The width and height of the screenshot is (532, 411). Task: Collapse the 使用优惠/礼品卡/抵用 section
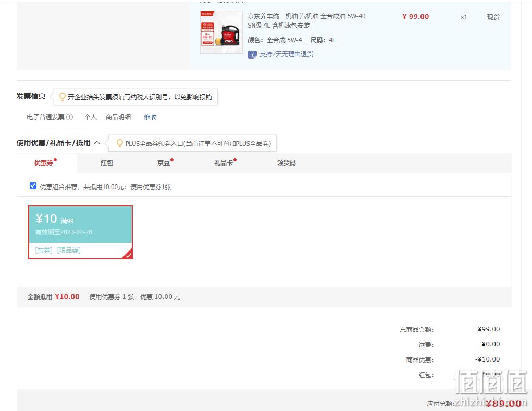point(97,143)
